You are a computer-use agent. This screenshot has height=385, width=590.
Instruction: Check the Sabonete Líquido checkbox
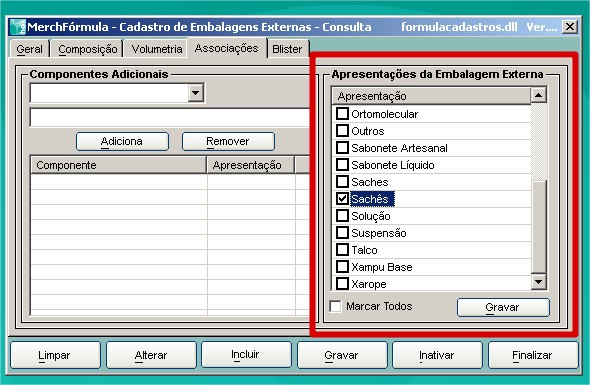click(x=342, y=165)
